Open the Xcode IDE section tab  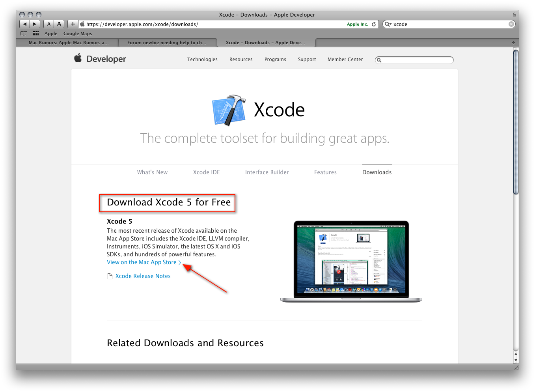[206, 172]
